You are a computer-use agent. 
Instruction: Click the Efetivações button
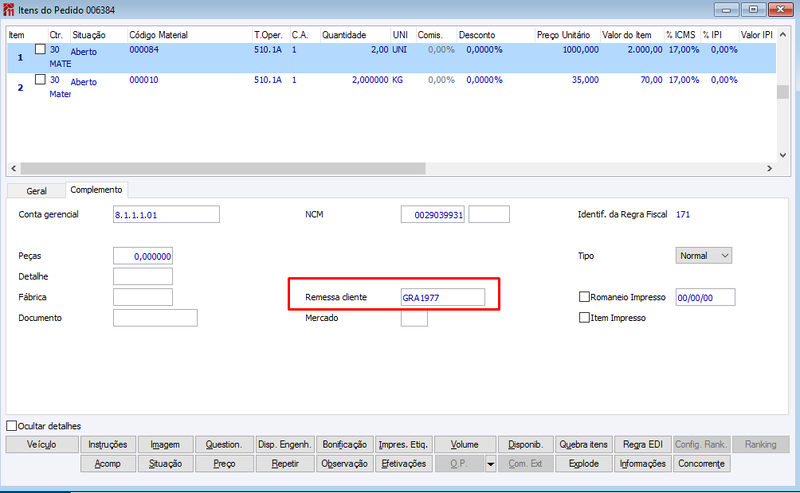[403, 464]
